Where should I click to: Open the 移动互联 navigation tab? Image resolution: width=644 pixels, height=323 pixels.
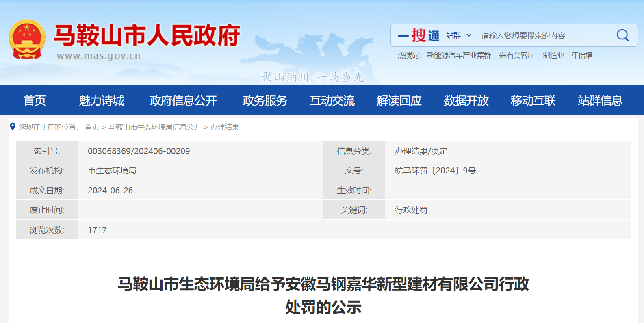tap(533, 100)
